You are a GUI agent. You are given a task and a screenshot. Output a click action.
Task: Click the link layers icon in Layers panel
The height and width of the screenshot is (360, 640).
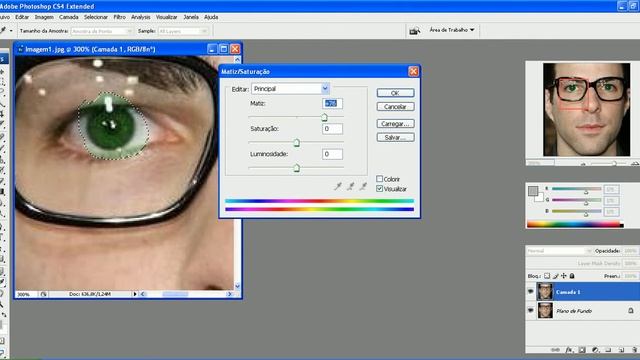555,350
